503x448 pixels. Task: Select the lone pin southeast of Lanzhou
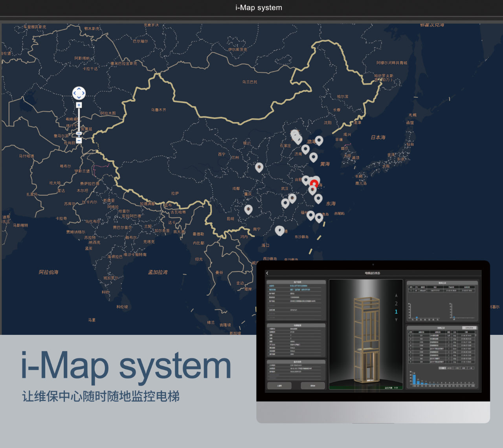pos(259,167)
